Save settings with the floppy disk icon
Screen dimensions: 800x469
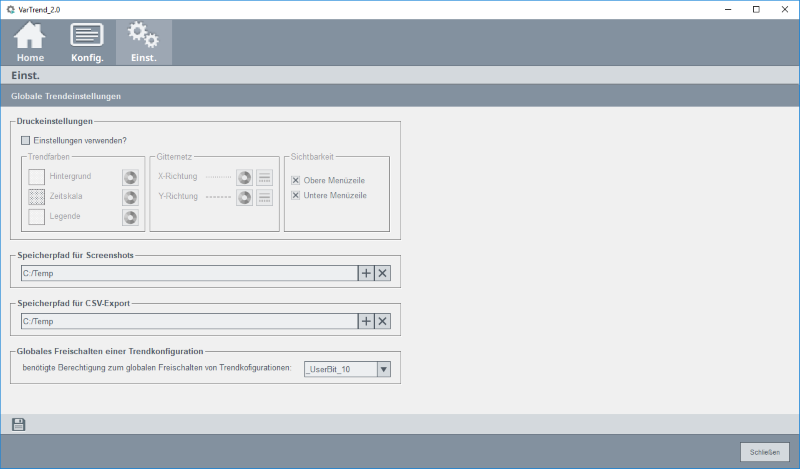18,424
